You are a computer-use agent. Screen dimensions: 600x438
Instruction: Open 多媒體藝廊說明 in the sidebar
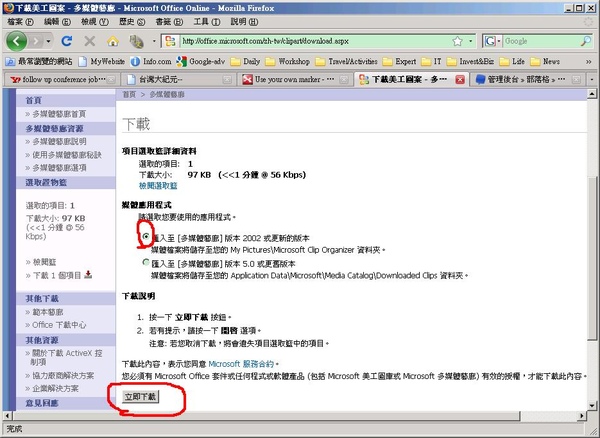[59, 142]
